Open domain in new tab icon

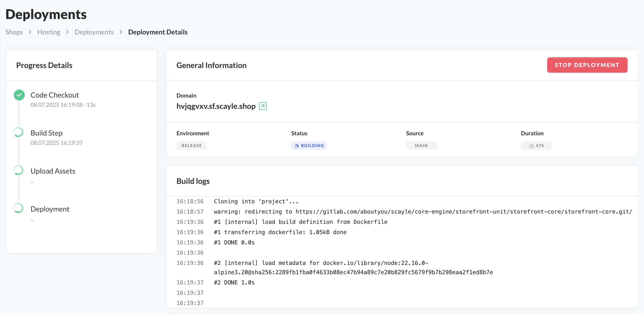[263, 106]
